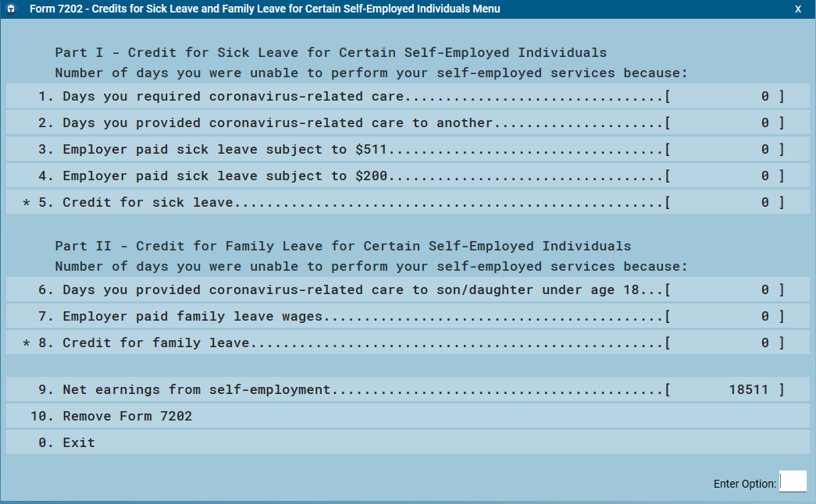
Task: Click the Exit menu option
Action: point(78,443)
